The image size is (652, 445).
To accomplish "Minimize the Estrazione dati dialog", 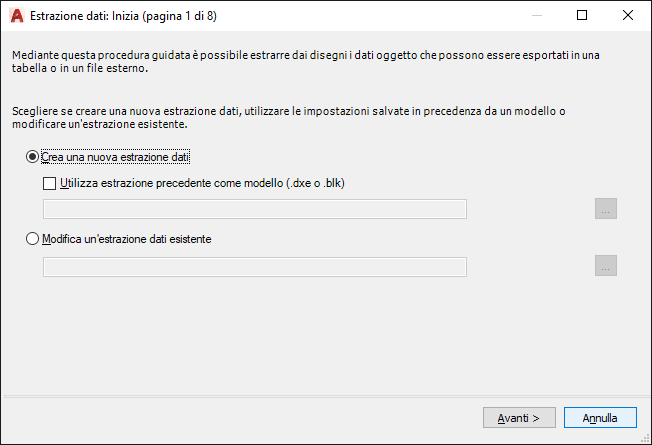I will [536, 16].
